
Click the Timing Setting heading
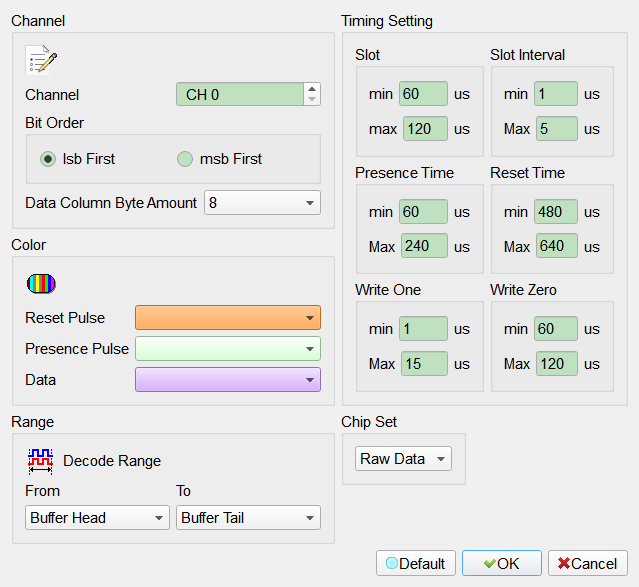(x=387, y=21)
